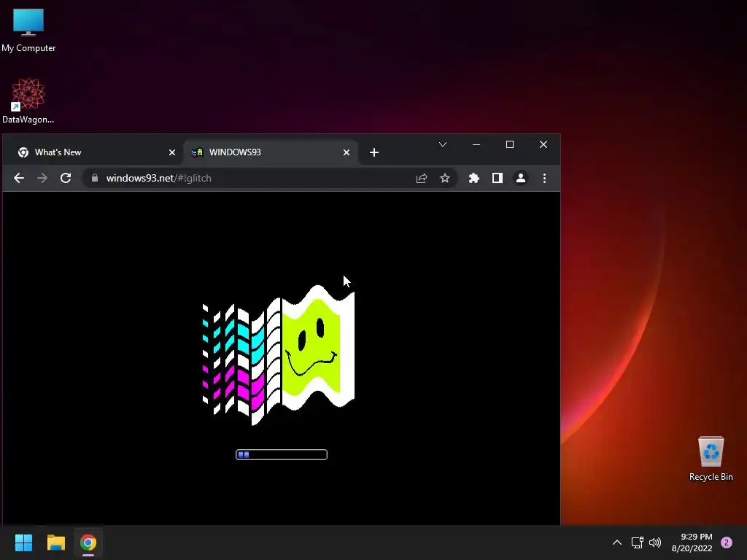
Task: Close the Chrome window
Action: (543, 144)
